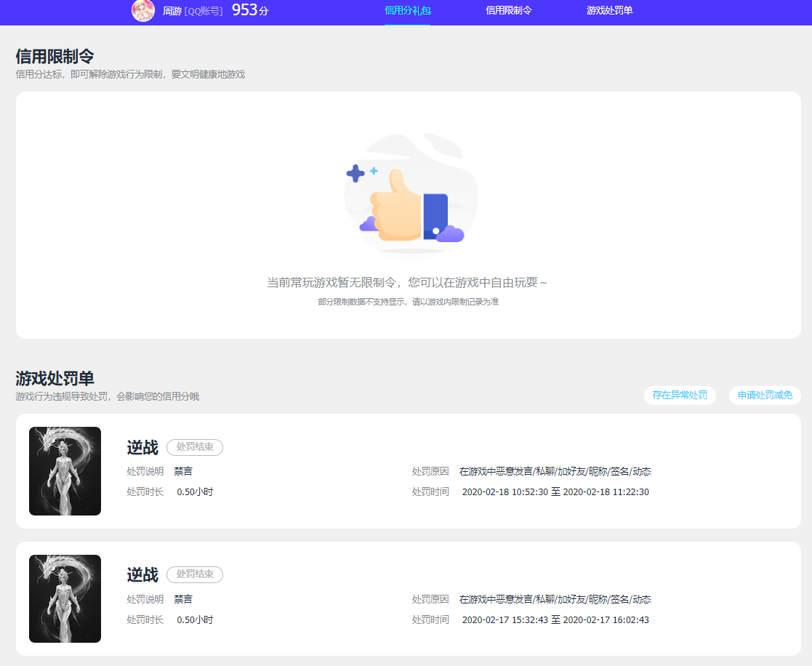Open first 逆战 game cover thumbnail
The height and width of the screenshot is (666, 812).
point(65,470)
